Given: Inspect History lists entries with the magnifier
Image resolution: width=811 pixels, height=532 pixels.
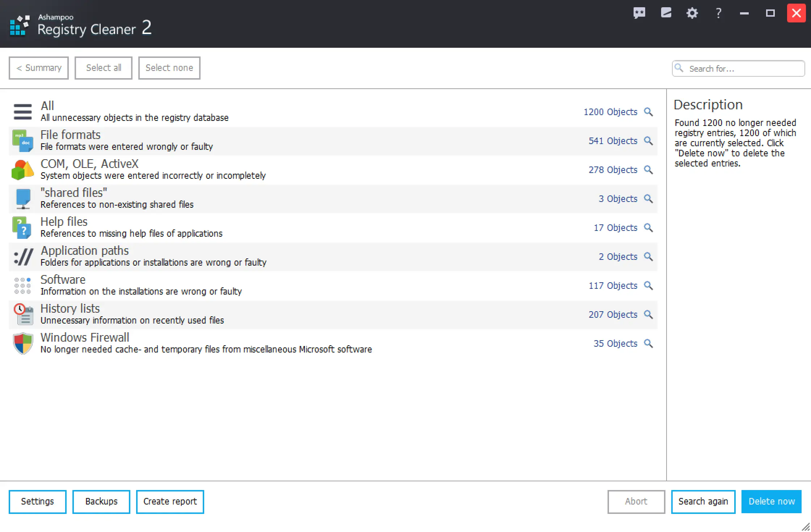Looking at the screenshot, I should pos(648,314).
